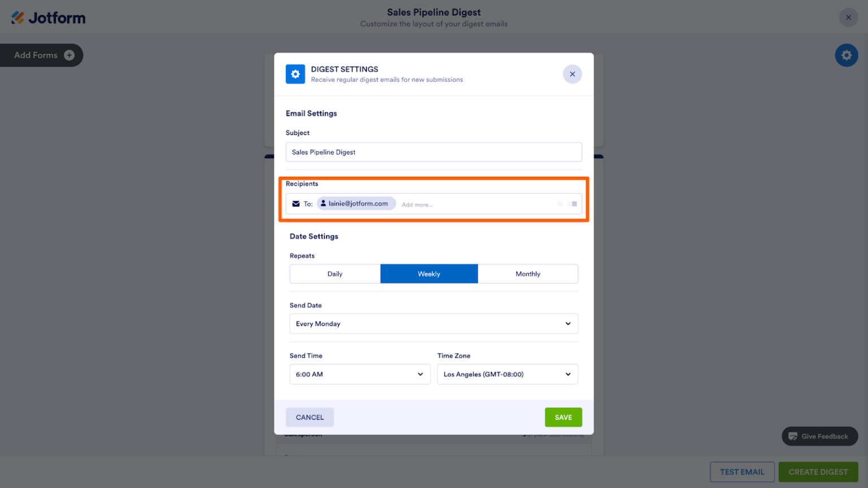Screen dimensions: 868x488
Task: Click the plus icon on Add Forms
Action: coord(68,55)
